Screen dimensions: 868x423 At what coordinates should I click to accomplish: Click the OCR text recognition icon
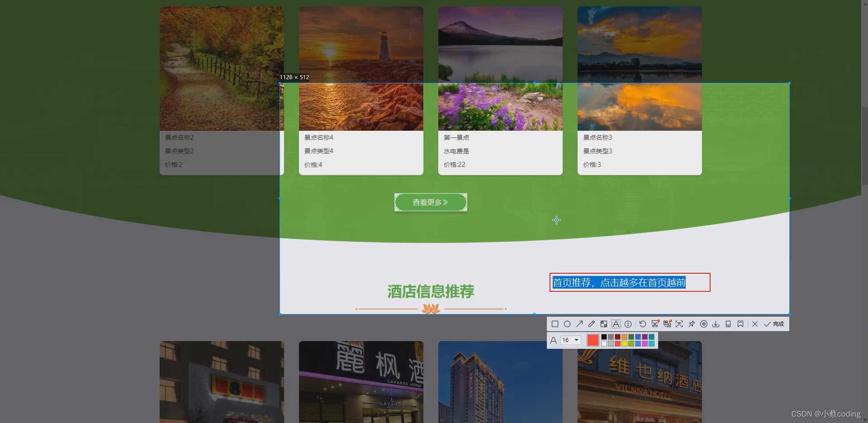679,324
